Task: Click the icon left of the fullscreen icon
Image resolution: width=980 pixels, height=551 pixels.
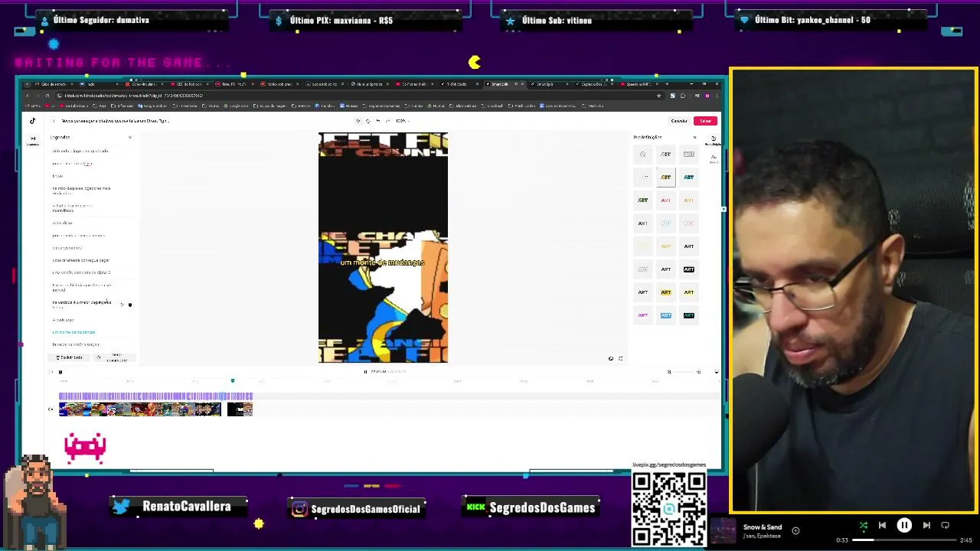Action: point(610,358)
